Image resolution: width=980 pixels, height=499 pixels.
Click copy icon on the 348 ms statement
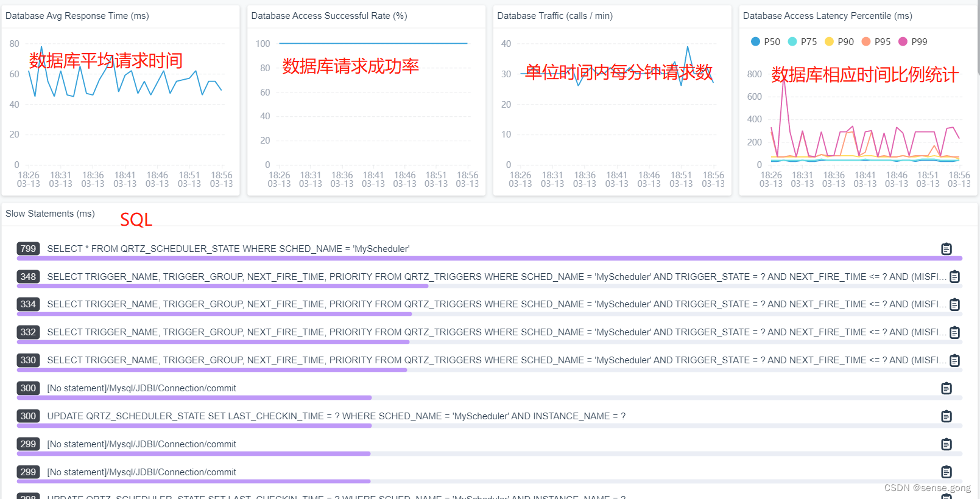tap(955, 277)
